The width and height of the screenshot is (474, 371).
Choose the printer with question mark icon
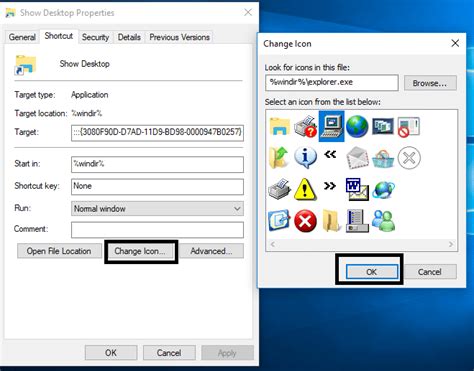pos(305,126)
